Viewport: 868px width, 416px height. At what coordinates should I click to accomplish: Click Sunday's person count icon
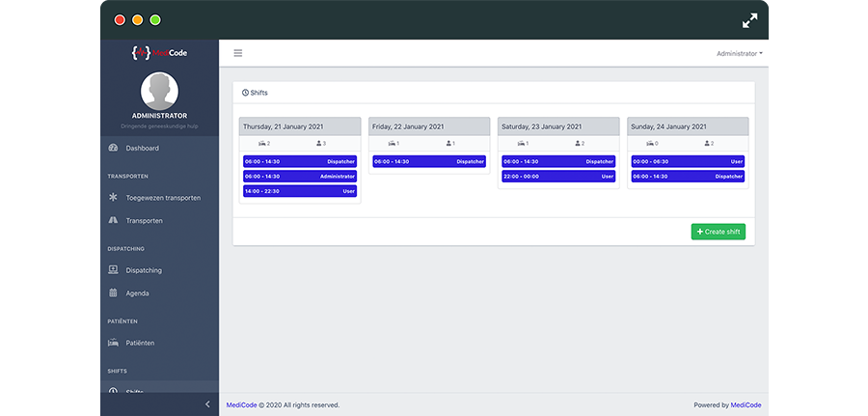click(707, 144)
